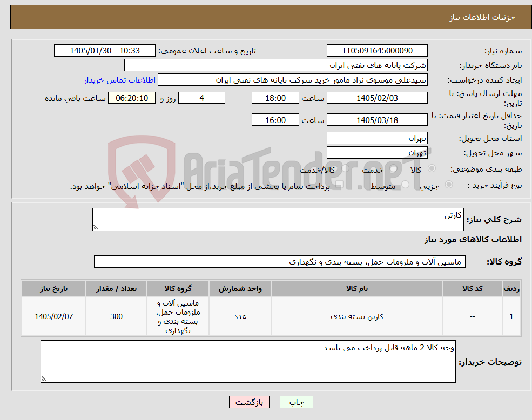Click the row number cell 1
Image resolution: width=532 pixels, height=420 pixels.
511,316
